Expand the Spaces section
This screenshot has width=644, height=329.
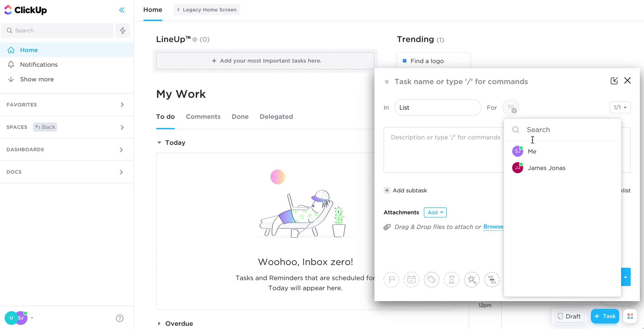(x=122, y=127)
